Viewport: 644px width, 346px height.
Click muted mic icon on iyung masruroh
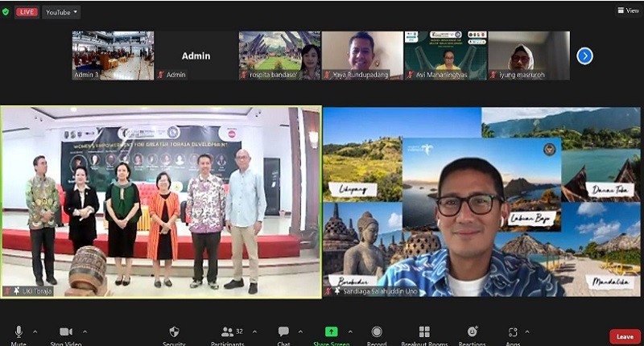coord(494,75)
